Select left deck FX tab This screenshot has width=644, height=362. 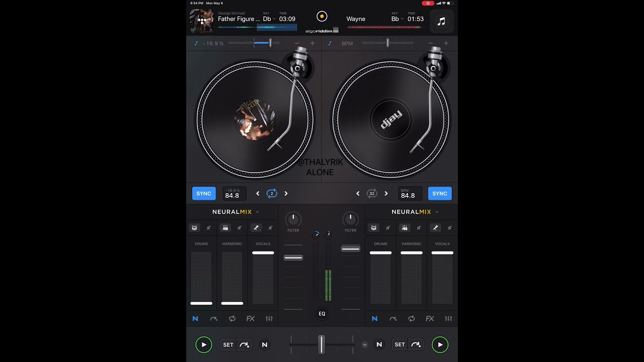tap(251, 319)
